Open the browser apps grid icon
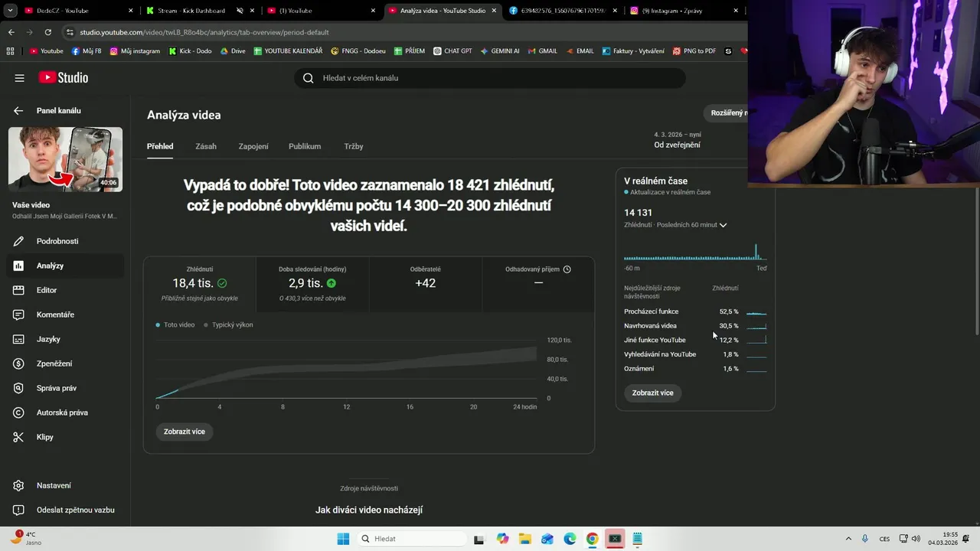The width and height of the screenshot is (980, 551). click(10, 51)
